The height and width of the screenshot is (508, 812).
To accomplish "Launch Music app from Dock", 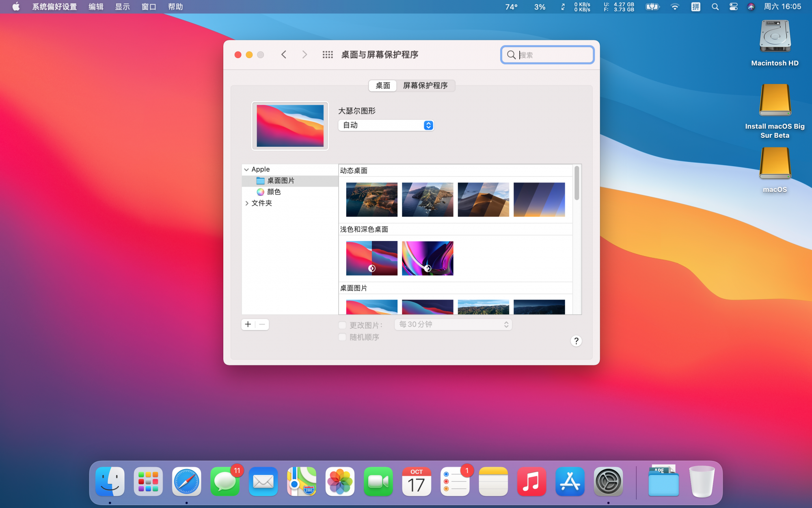I will coord(531,482).
